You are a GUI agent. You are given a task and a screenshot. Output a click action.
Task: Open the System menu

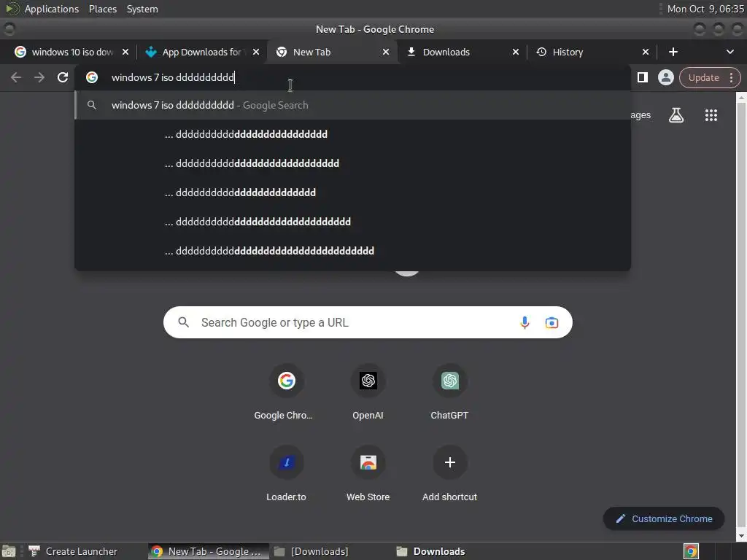click(142, 9)
